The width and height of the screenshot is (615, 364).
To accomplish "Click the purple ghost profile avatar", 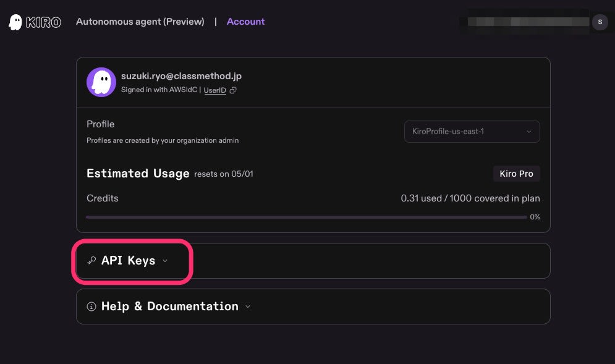I will coord(101,82).
